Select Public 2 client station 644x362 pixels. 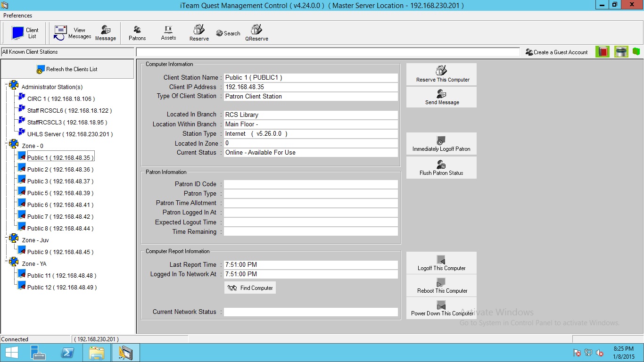pyautogui.click(x=60, y=170)
